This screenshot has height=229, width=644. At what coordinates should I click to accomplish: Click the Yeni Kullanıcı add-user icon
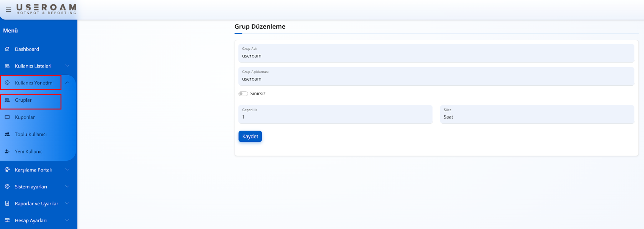(x=7, y=152)
